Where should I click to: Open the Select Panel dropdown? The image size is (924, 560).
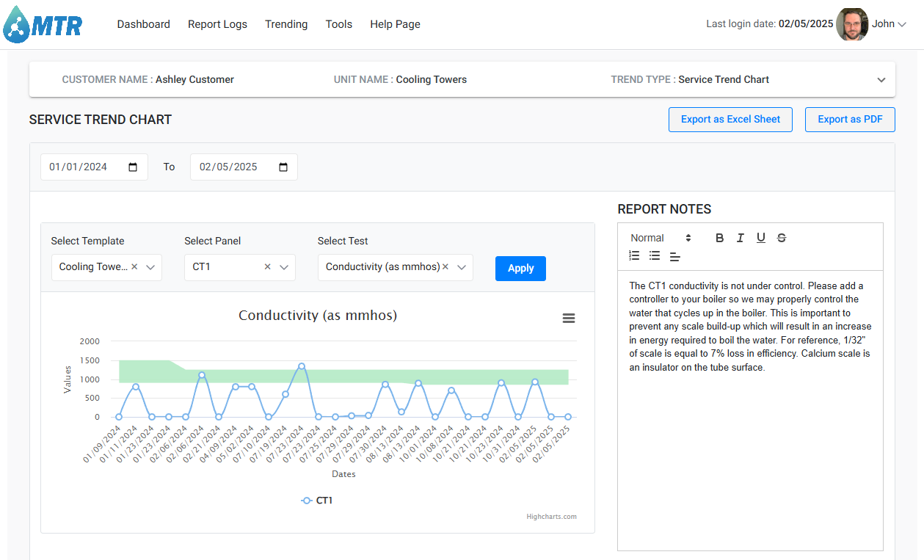click(x=284, y=267)
